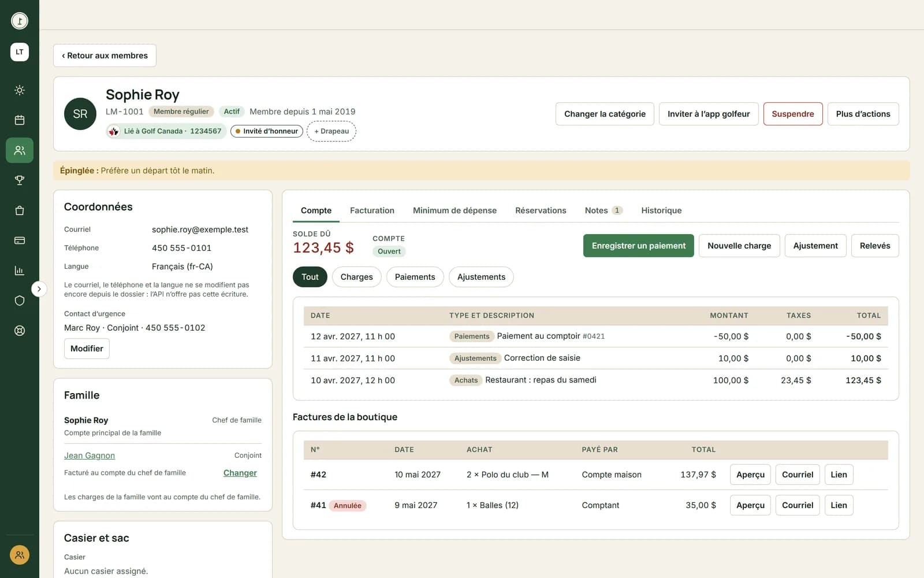Open the Réservations tab
Image resolution: width=924 pixels, height=578 pixels.
coord(541,210)
